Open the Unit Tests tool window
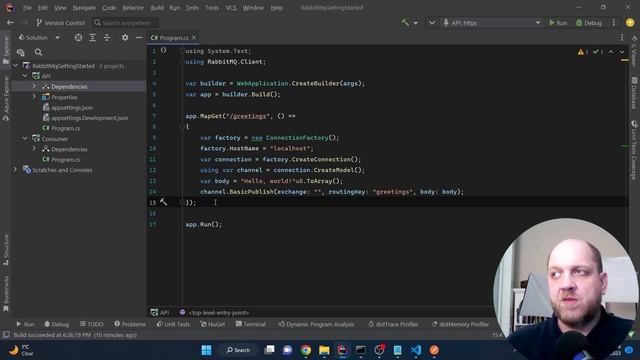This screenshot has height=360, width=640. [x=173, y=324]
